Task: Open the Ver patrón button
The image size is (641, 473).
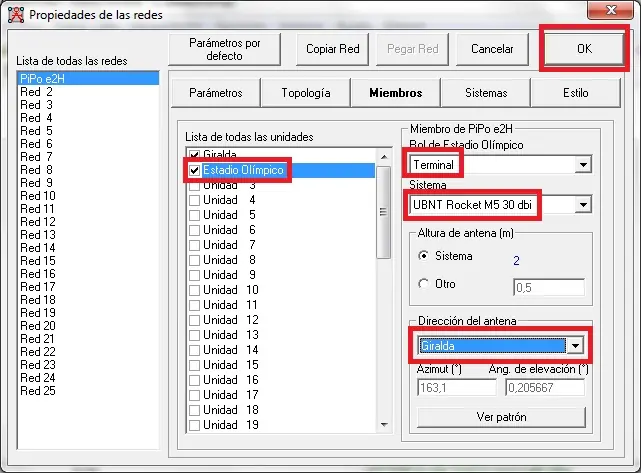Action: click(501, 417)
